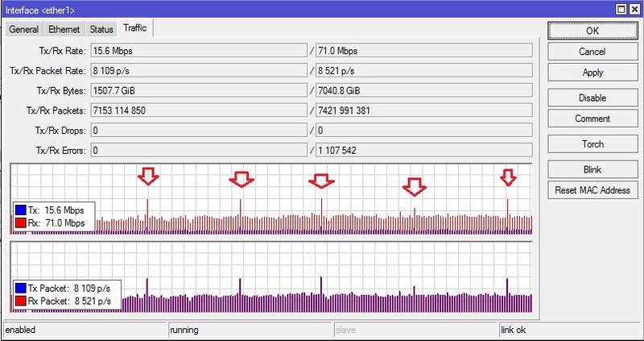Click the 'Rx: 71.0 Mbps' legend text
The width and height of the screenshot is (644, 341).
pyautogui.click(x=56, y=223)
